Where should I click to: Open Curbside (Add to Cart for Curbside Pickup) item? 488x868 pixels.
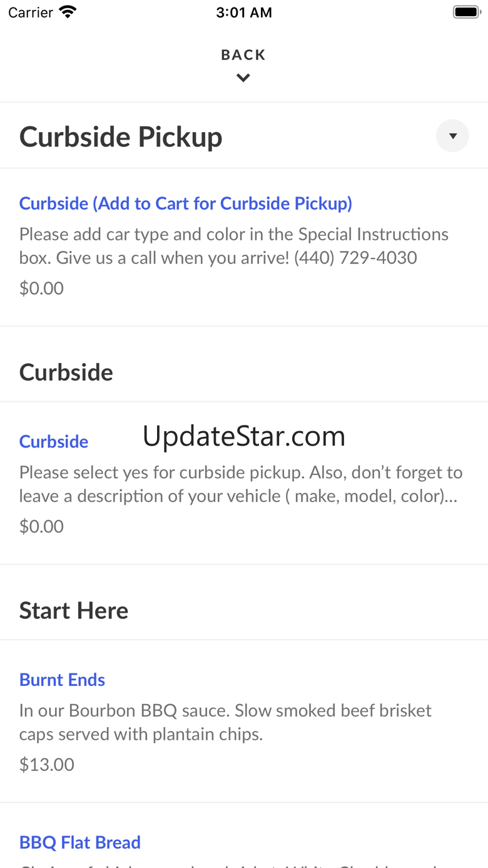186,203
